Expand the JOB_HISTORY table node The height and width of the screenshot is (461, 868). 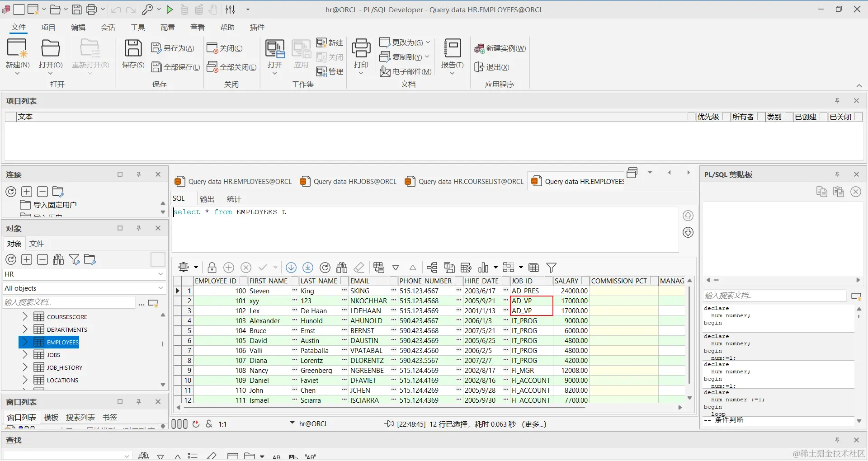(25, 367)
